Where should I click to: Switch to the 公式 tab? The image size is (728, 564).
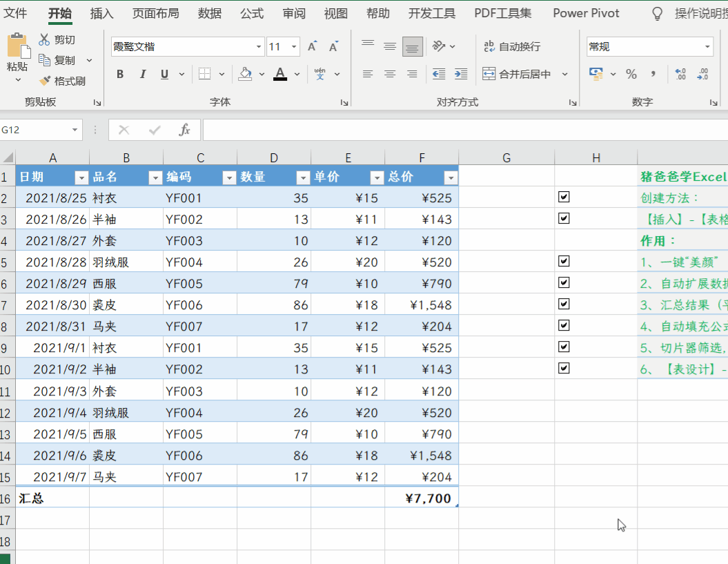(252, 13)
